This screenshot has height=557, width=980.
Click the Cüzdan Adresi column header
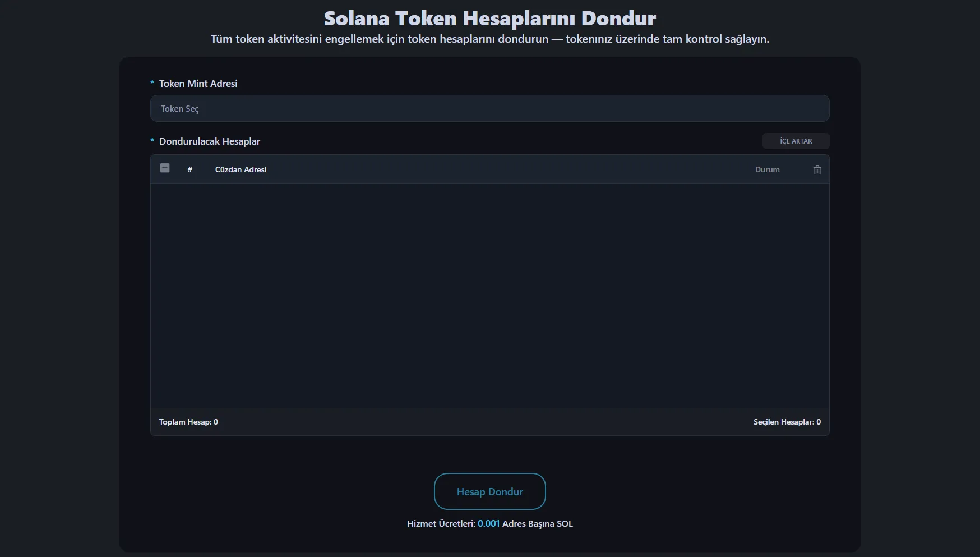(x=241, y=169)
